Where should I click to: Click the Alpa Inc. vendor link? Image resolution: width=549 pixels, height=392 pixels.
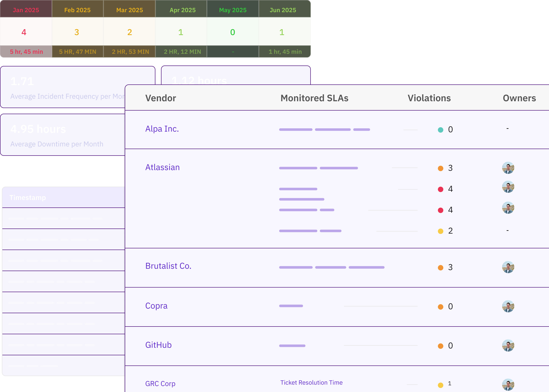[x=162, y=129]
